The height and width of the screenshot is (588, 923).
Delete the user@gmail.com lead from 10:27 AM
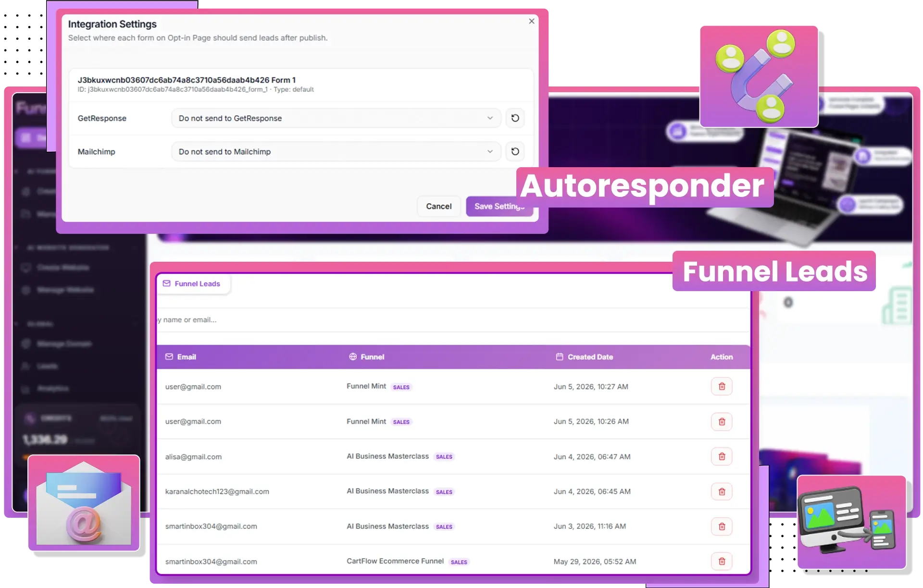pos(722,387)
